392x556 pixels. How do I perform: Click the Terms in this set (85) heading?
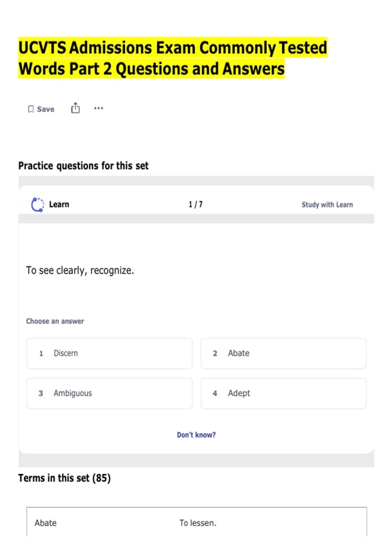click(x=64, y=478)
